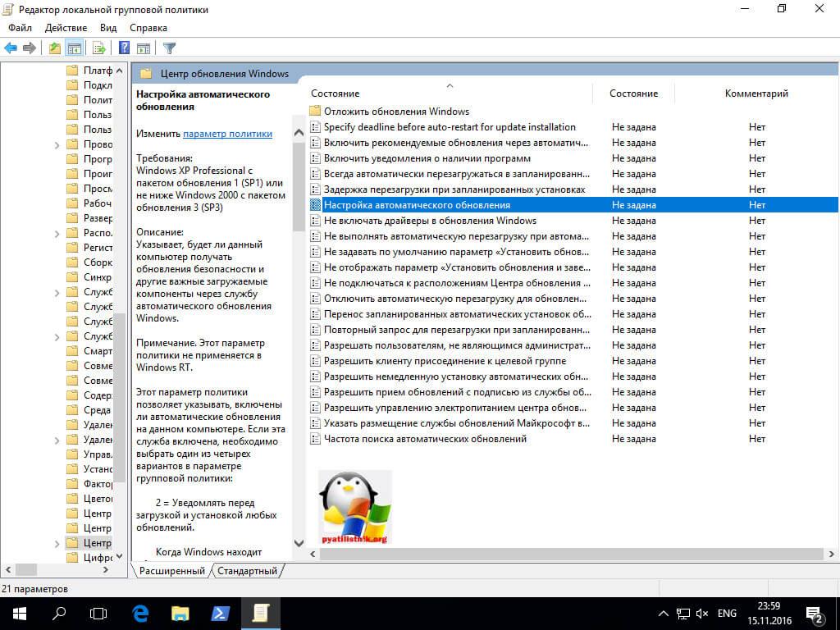Screen dimensions: 840x630
Task: Click down arrow of description pane scrollbar
Action: click(x=299, y=543)
